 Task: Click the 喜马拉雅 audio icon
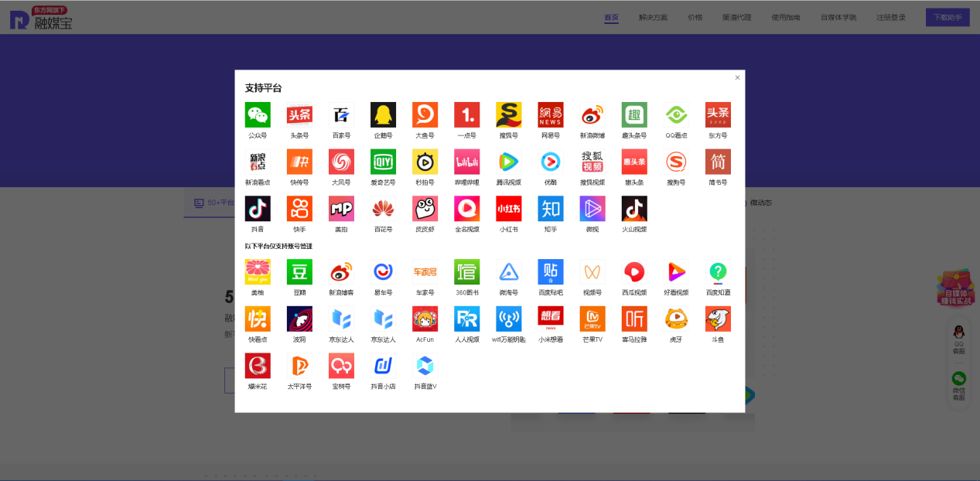point(634,319)
